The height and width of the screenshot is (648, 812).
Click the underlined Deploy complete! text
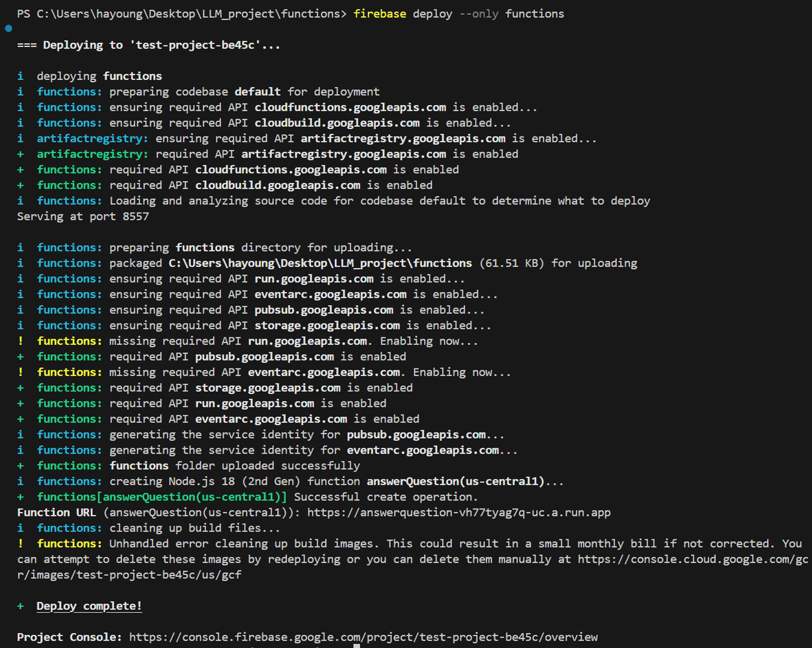89,606
